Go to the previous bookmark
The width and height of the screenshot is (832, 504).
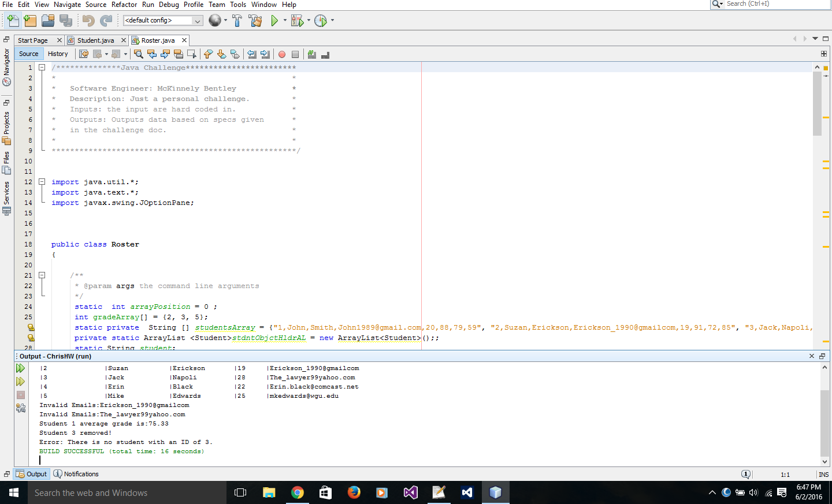click(209, 54)
